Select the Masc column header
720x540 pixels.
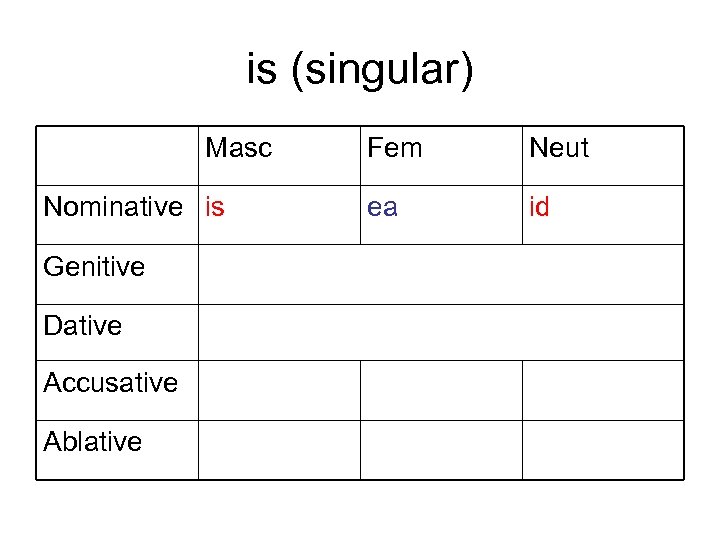click(x=238, y=149)
